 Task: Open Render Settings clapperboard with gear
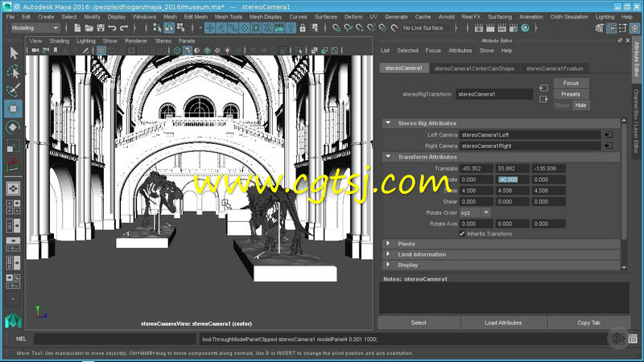(514, 28)
